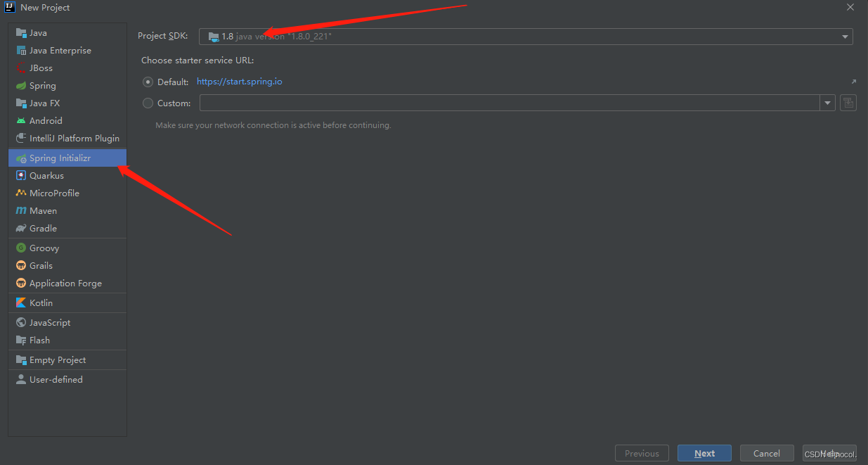Image resolution: width=868 pixels, height=465 pixels.
Task: Select the Custom service URL radio button
Action: 148,103
